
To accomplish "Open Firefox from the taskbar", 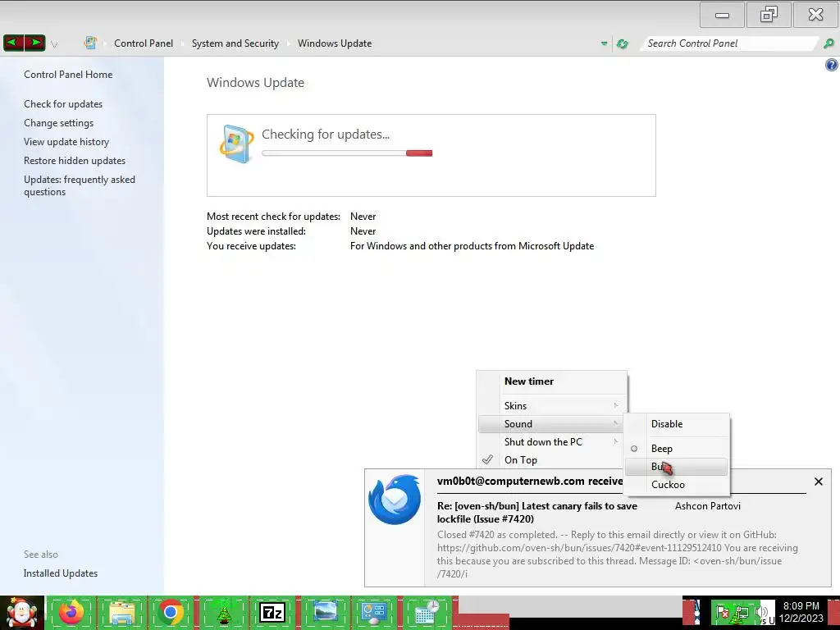I will (71, 613).
